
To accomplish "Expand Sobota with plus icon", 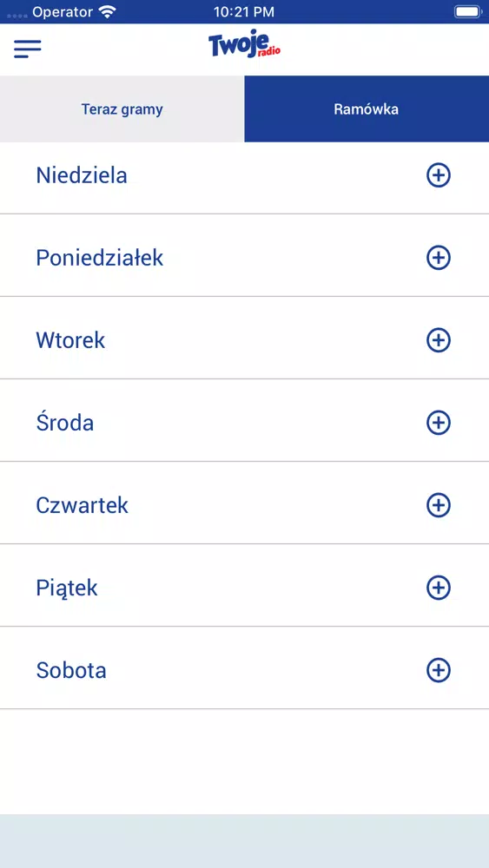I will 438,670.
